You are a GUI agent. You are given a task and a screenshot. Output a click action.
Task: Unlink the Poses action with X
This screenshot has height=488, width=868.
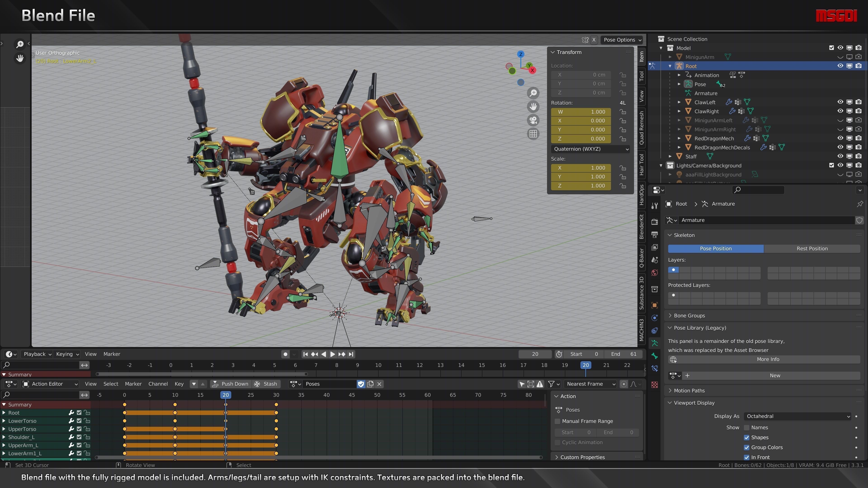379,384
